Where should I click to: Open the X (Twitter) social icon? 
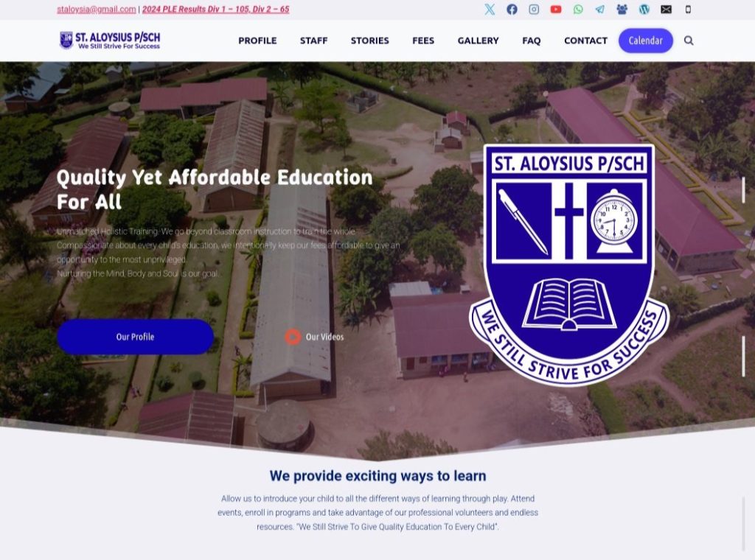coord(490,9)
